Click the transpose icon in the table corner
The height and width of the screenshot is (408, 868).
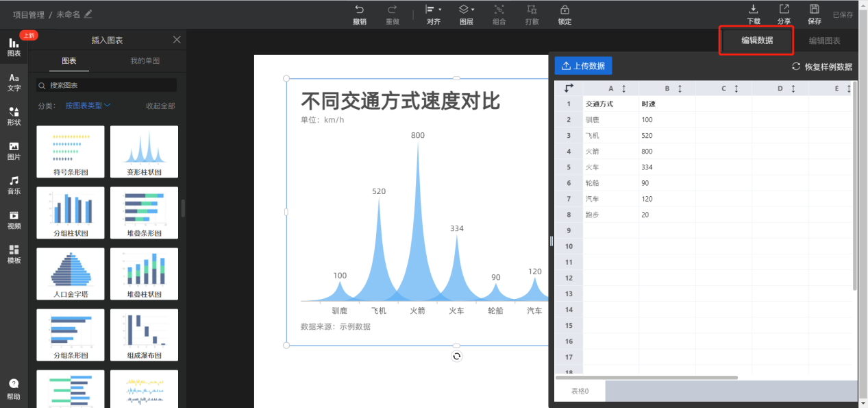point(569,88)
